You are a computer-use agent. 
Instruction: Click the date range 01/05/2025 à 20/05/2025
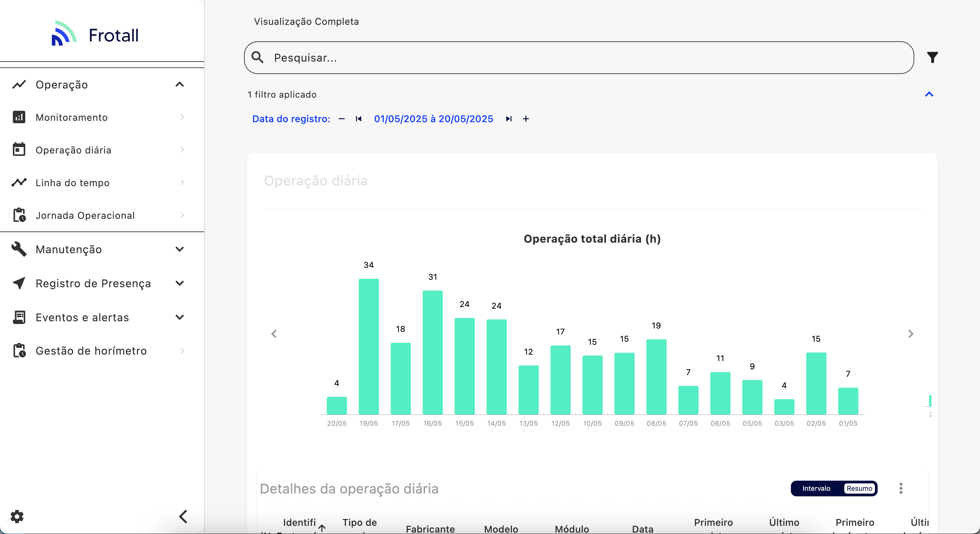coord(433,119)
